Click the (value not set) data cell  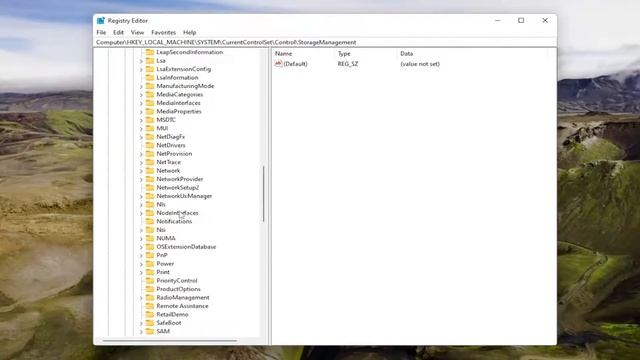pyautogui.click(x=420, y=64)
